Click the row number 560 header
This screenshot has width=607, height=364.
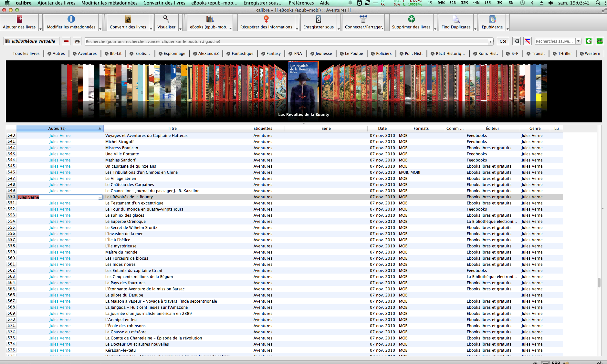[11, 258]
